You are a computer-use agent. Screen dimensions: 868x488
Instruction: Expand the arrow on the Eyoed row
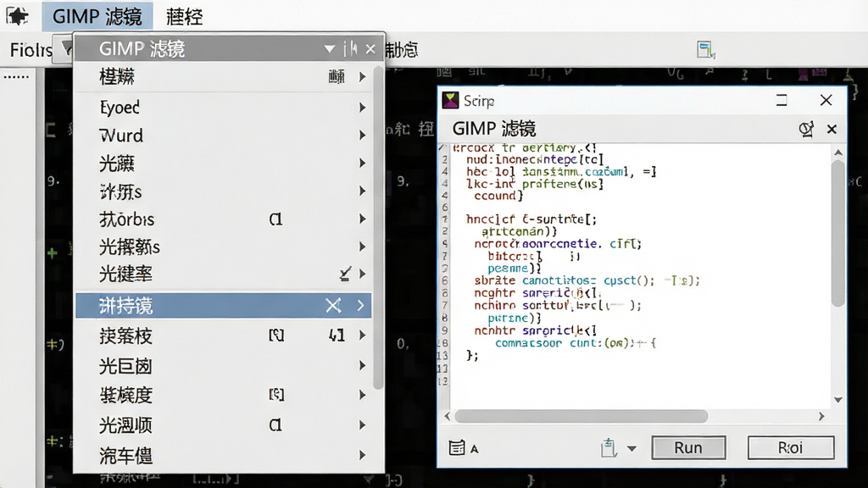[363, 108]
